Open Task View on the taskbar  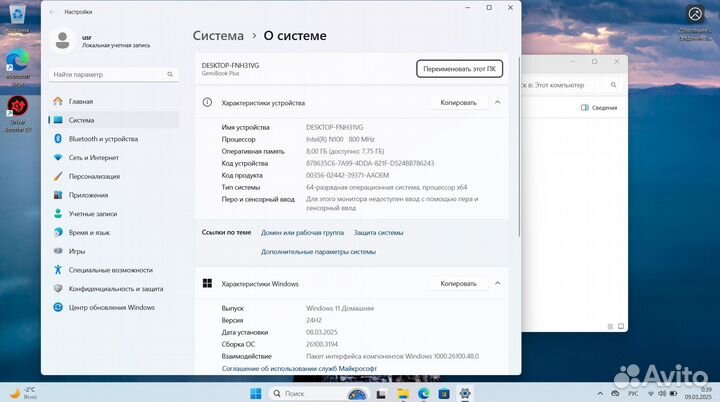click(x=381, y=394)
